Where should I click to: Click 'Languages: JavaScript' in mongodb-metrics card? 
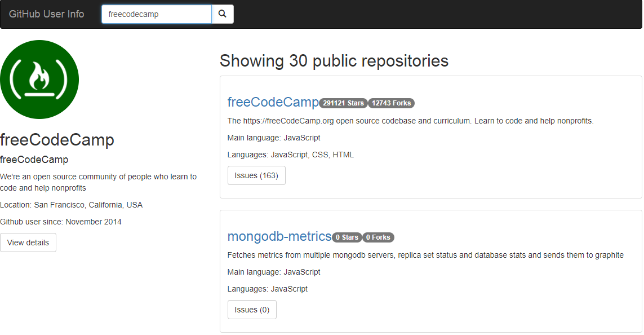(x=268, y=289)
